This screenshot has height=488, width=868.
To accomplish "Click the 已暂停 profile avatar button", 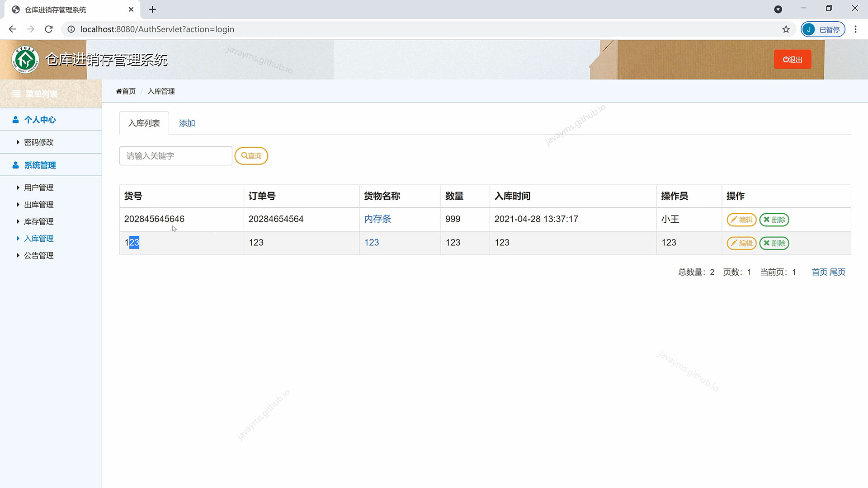I will pos(823,29).
